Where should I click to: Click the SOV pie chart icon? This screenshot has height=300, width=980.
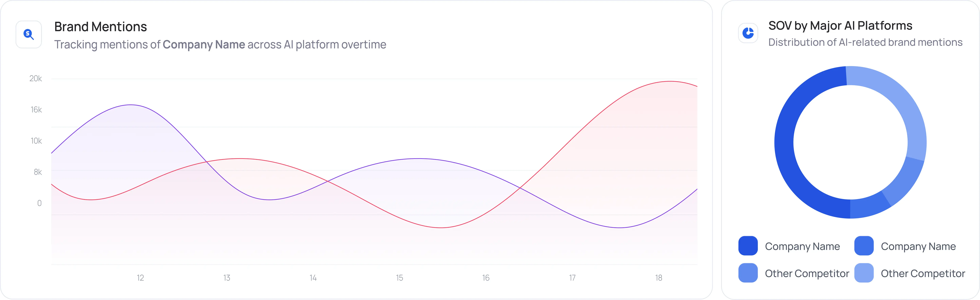(748, 33)
